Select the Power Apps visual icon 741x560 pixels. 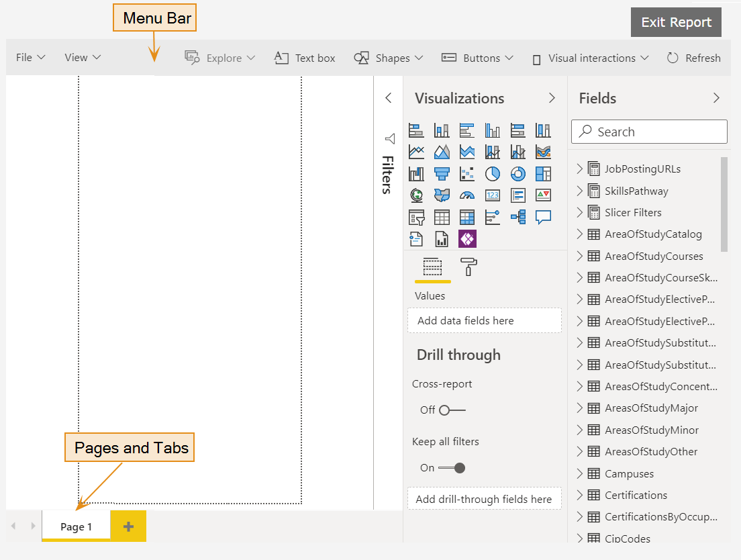467,238
